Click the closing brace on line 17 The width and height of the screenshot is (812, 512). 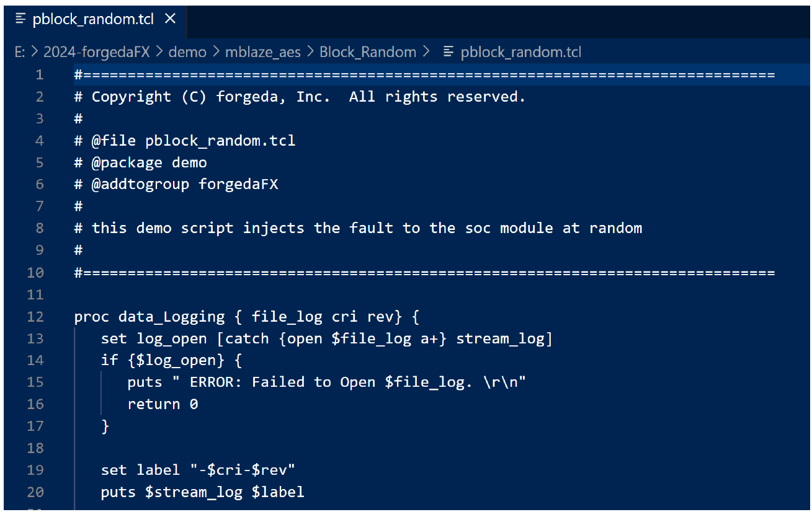click(105, 426)
